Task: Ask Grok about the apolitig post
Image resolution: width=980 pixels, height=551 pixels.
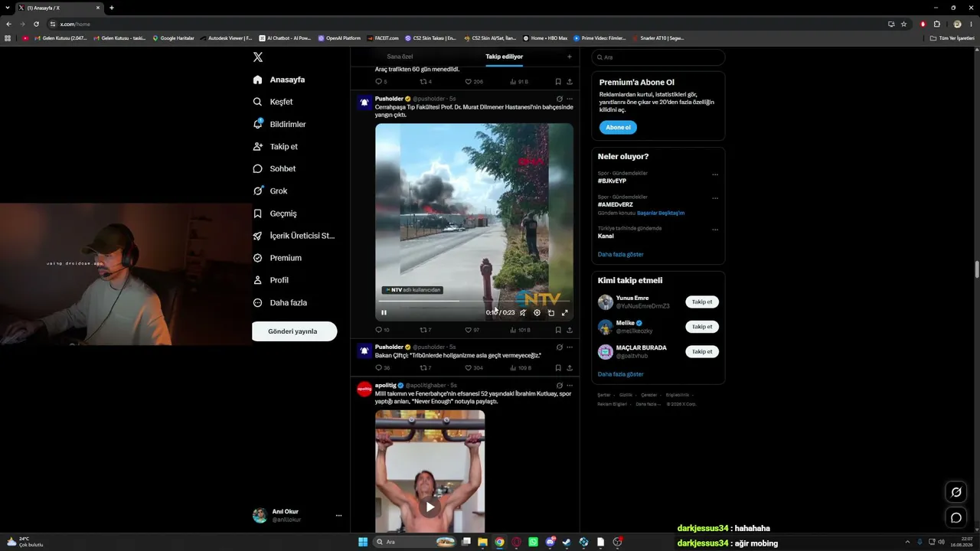Action: point(560,385)
